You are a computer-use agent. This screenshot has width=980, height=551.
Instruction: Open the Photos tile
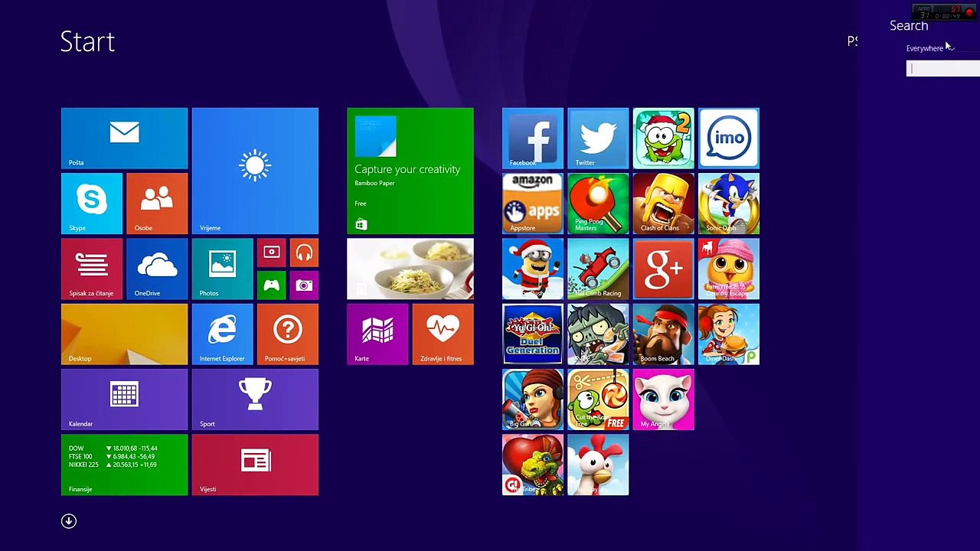pyautogui.click(x=222, y=269)
